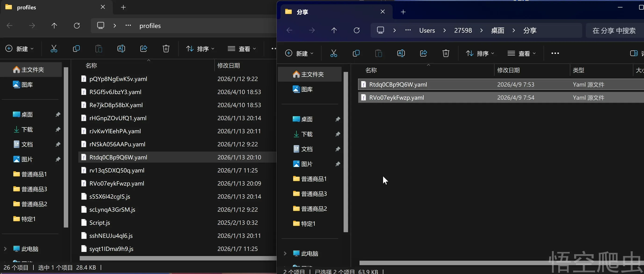Click the 桌面 breadcrumb in 分享 address bar

click(x=497, y=31)
